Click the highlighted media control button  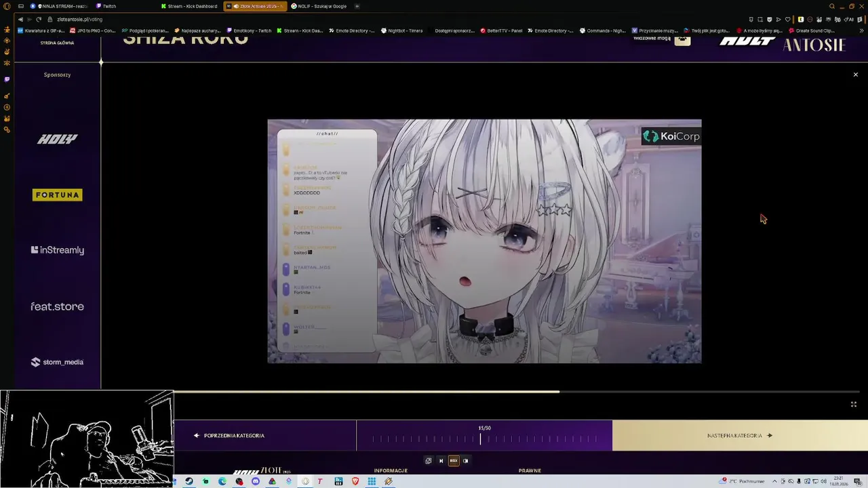(454, 461)
